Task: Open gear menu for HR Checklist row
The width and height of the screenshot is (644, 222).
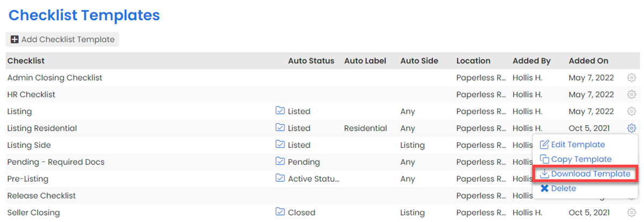Action: (631, 95)
